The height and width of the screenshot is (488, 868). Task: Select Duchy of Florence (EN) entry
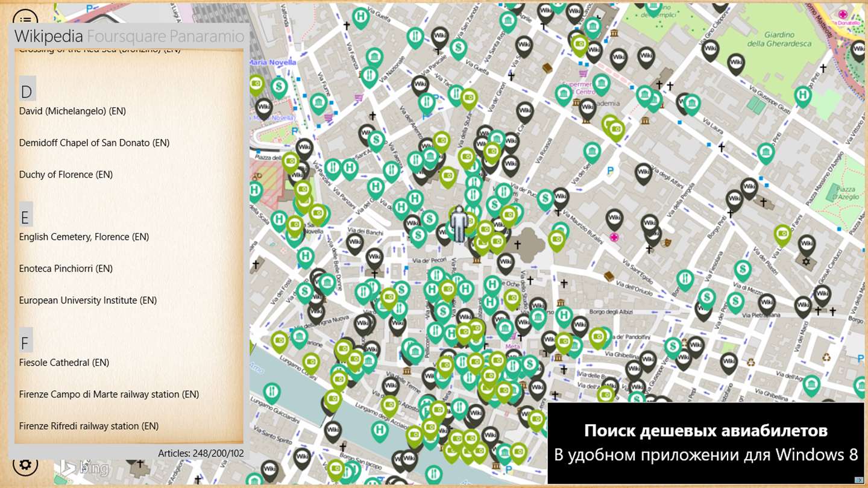66,175
